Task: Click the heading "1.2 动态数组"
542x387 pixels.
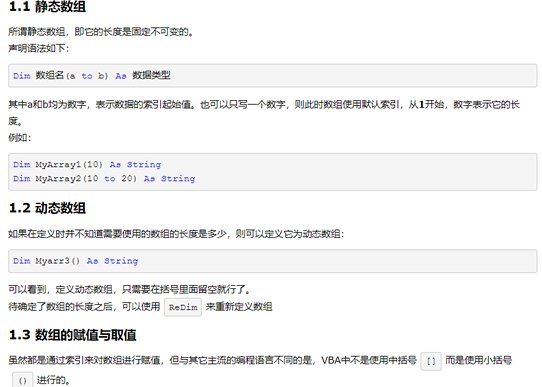Action: 47,208
